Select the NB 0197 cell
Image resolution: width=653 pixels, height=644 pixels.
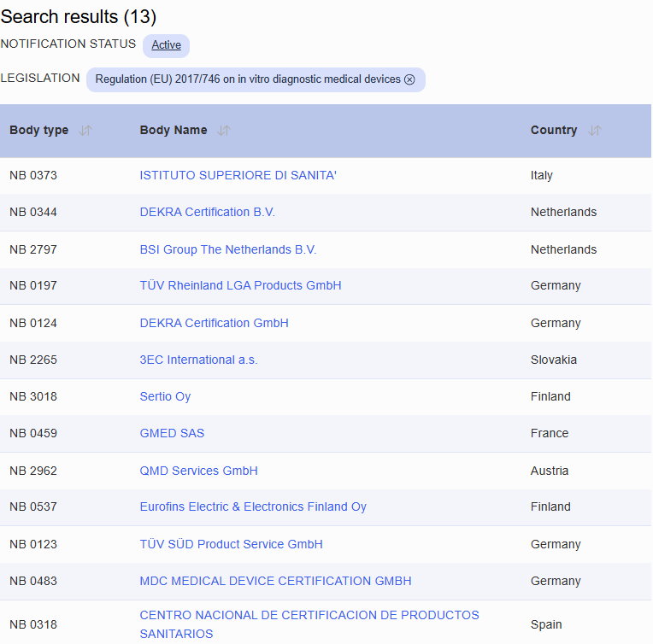[x=33, y=285]
